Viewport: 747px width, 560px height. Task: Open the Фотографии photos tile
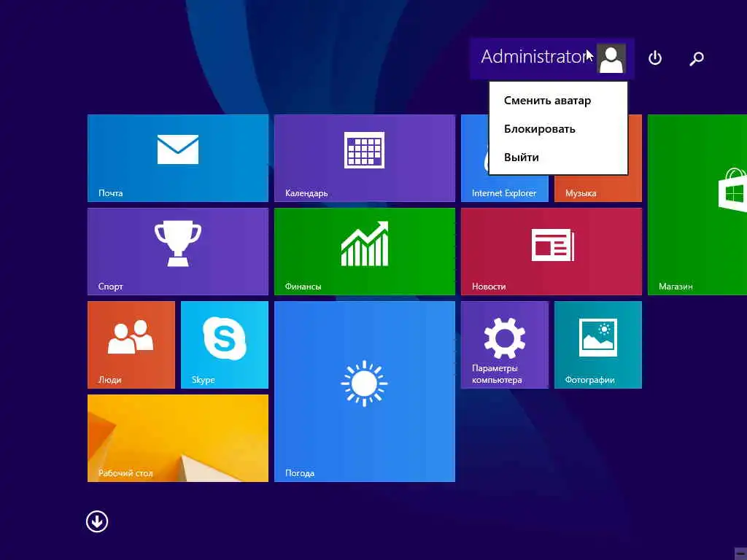click(x=598, y=345)
